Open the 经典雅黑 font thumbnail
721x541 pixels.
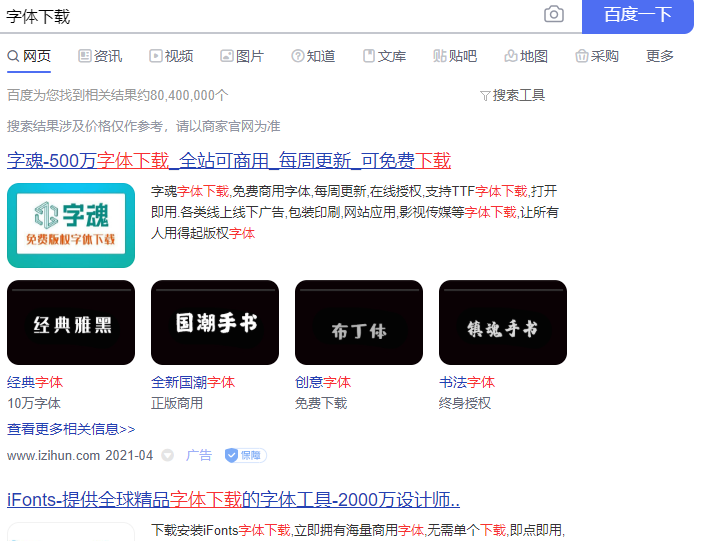(71, 323)
